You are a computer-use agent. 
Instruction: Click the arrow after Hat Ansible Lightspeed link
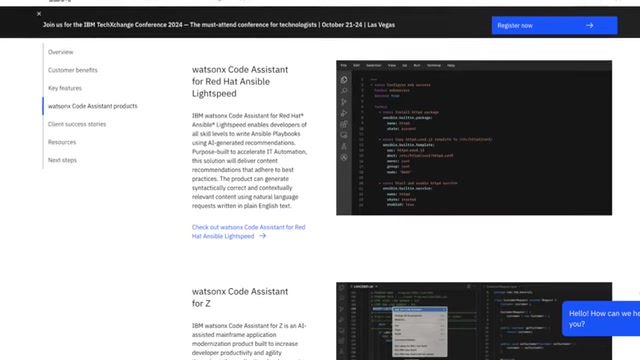[262, 236]
